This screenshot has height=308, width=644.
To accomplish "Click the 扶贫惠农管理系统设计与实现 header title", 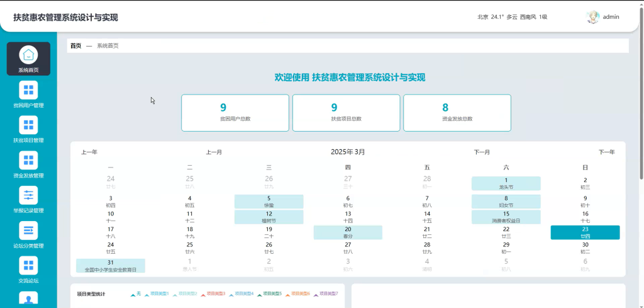I will point(65,18).
